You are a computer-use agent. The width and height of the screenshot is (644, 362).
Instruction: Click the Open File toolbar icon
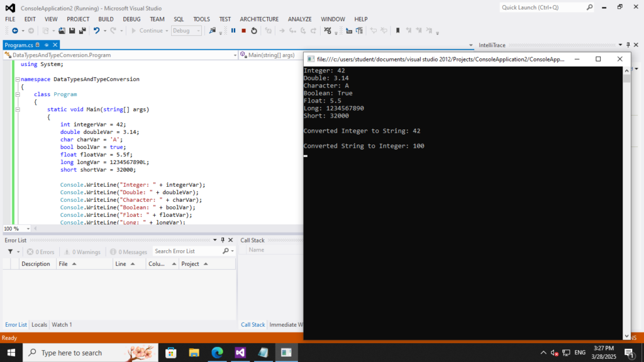[x=62, y=31]
